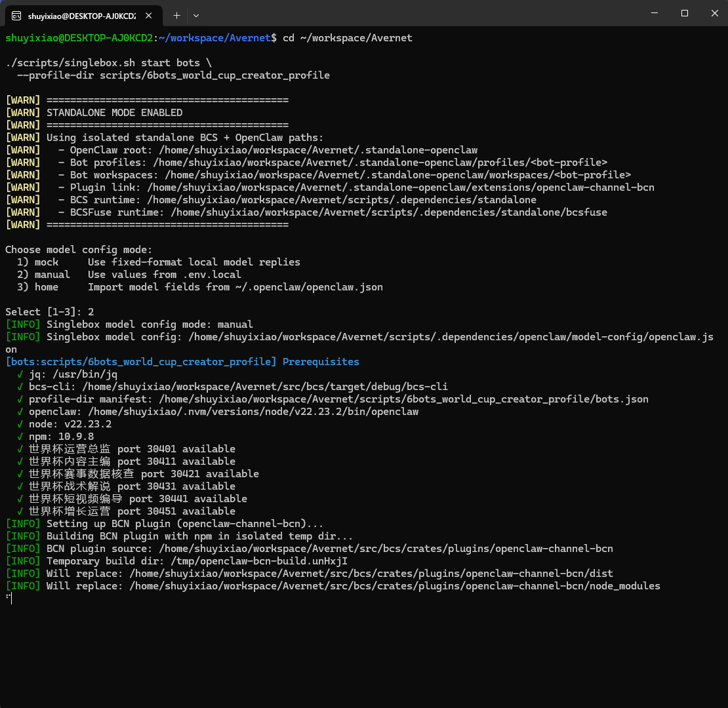The image size is (728, 708).
Task: Click the '--profile-dir' argument line
Action: pos(173,75)
